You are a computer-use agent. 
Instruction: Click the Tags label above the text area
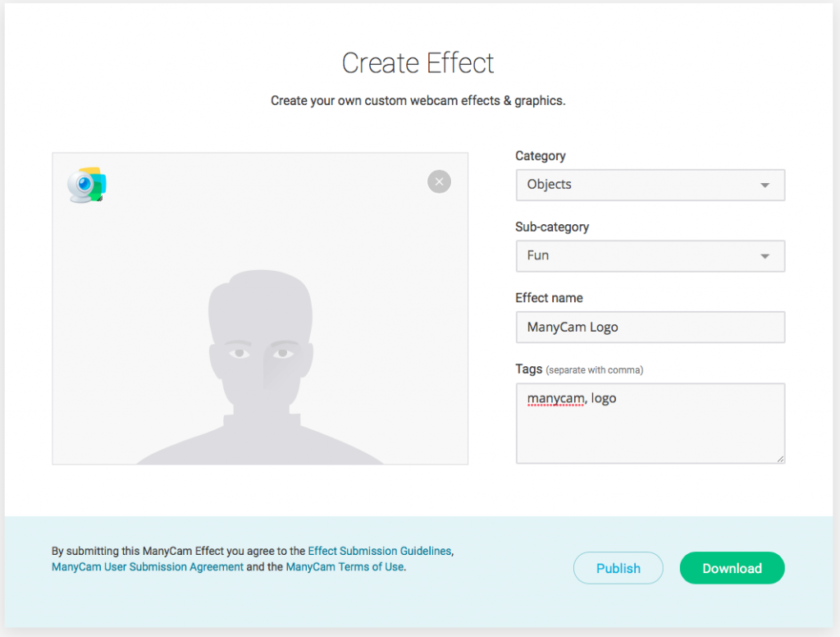(527, 369)
